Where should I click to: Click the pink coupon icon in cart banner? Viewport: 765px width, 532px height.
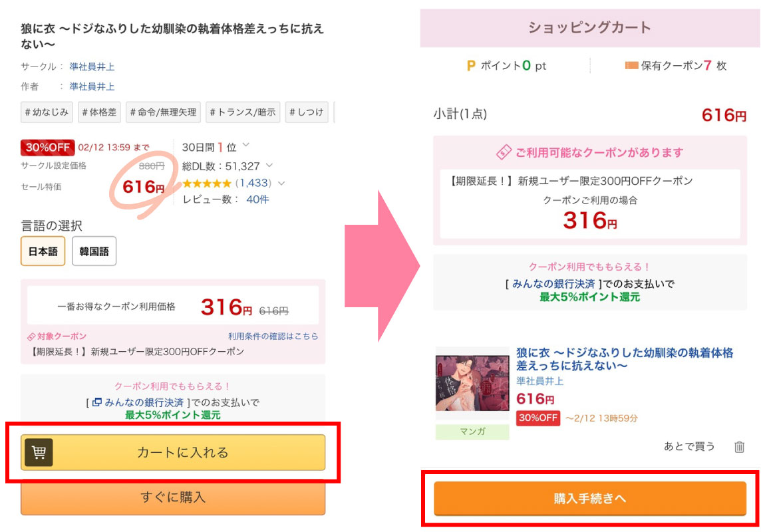(504, 152)
